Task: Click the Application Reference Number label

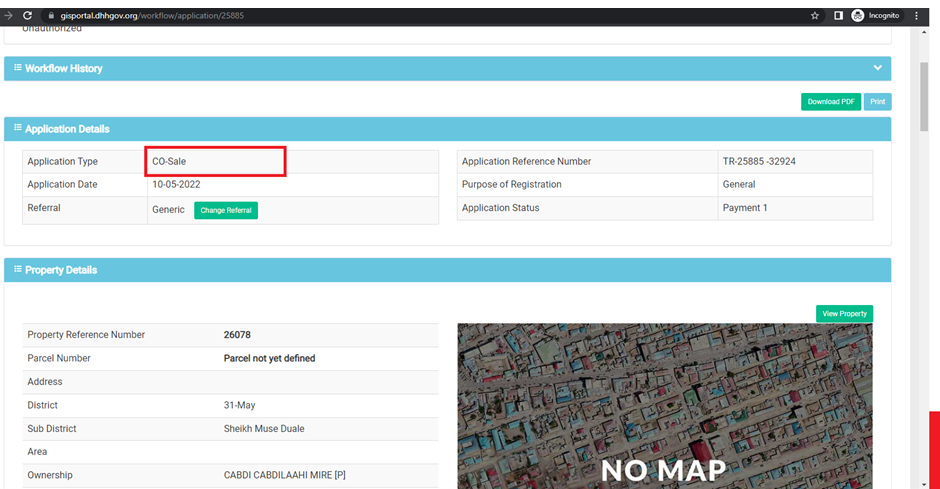Action: 526,161
